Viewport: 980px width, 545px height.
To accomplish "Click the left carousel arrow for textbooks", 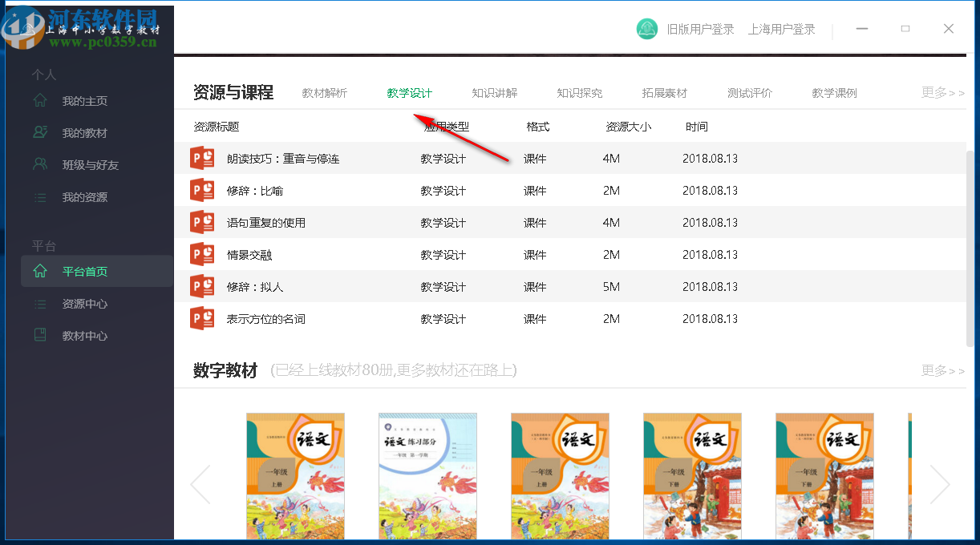I will click(200, 484).
